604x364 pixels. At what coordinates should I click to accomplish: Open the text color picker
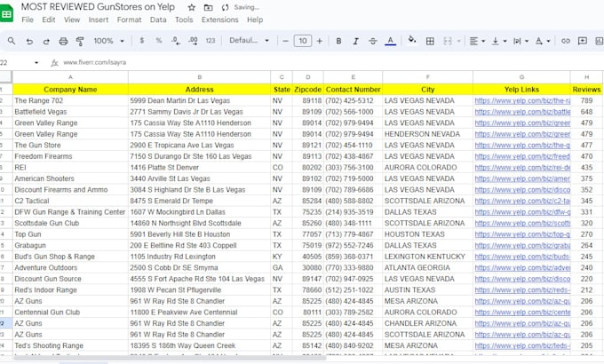pyautogui.click(x=390, y=41)
